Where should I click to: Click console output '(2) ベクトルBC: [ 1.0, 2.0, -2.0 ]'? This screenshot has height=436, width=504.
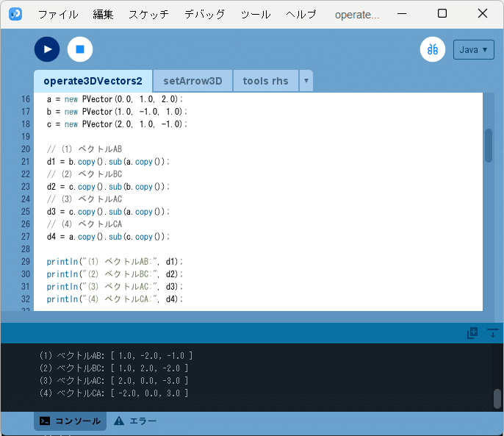point(114,368)
